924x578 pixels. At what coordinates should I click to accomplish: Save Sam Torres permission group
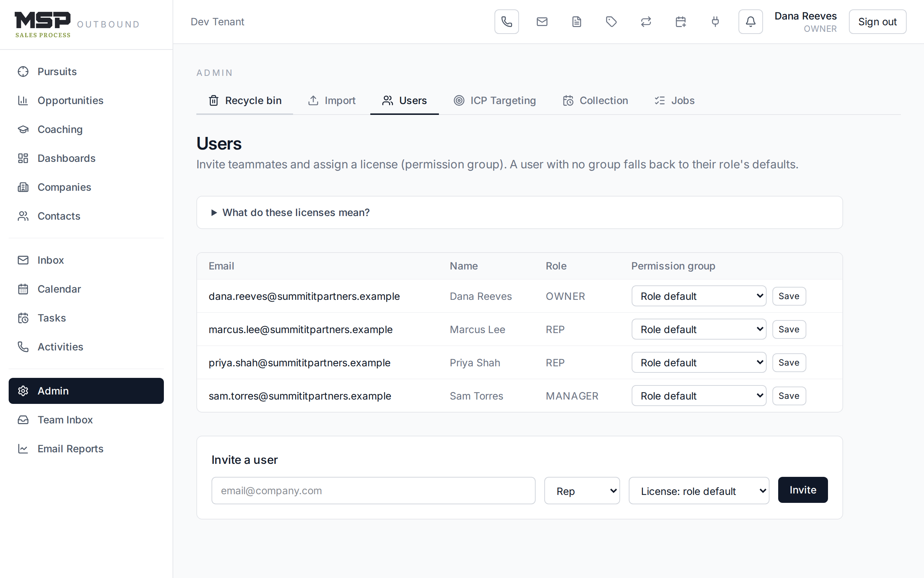(x=789, y=396)
